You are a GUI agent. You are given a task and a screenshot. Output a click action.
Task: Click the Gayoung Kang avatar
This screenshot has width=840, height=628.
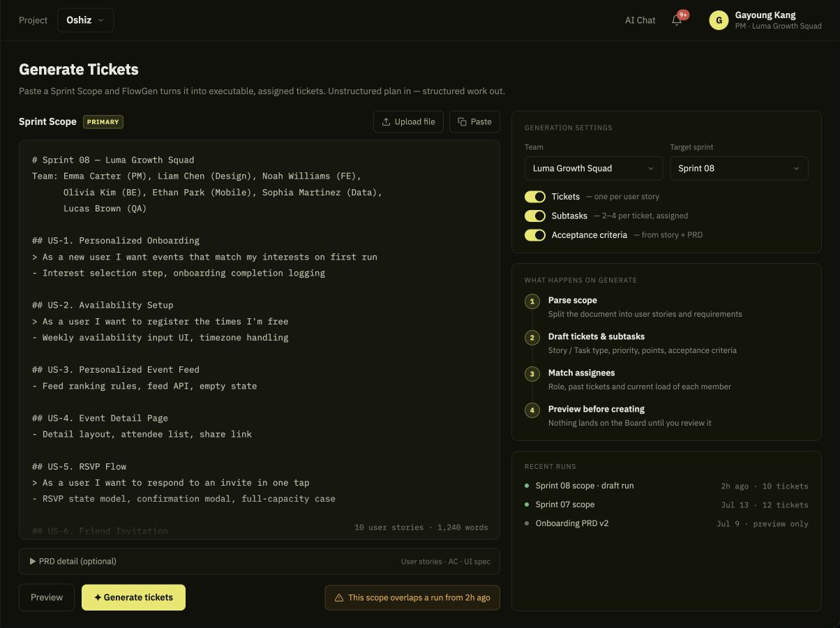(x=719, y=20)
